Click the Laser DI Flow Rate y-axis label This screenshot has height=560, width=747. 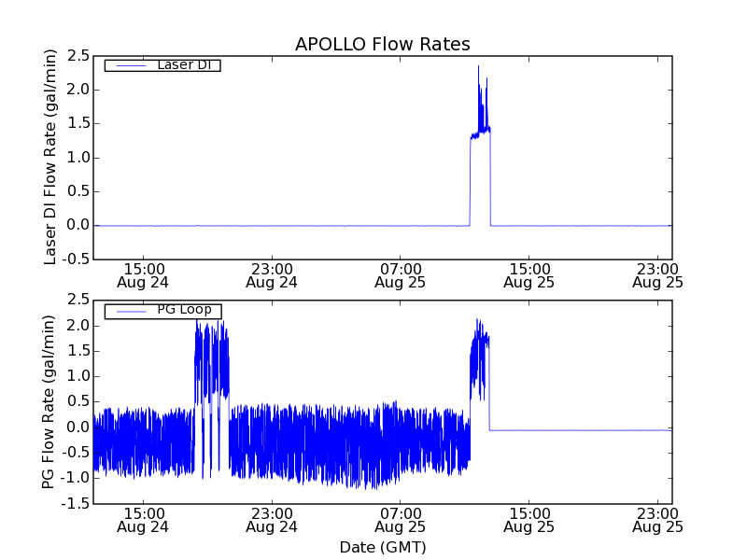(50, 157)
